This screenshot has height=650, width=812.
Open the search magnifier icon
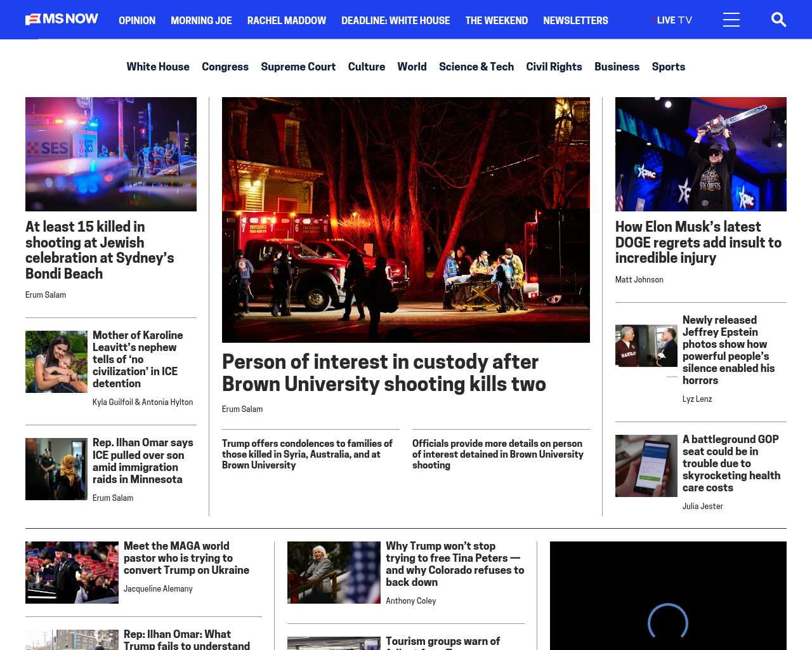pos(778,20)
